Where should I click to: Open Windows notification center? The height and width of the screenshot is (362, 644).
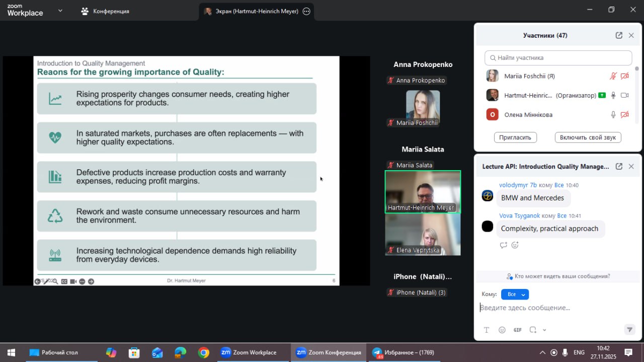tap(628, 352)
